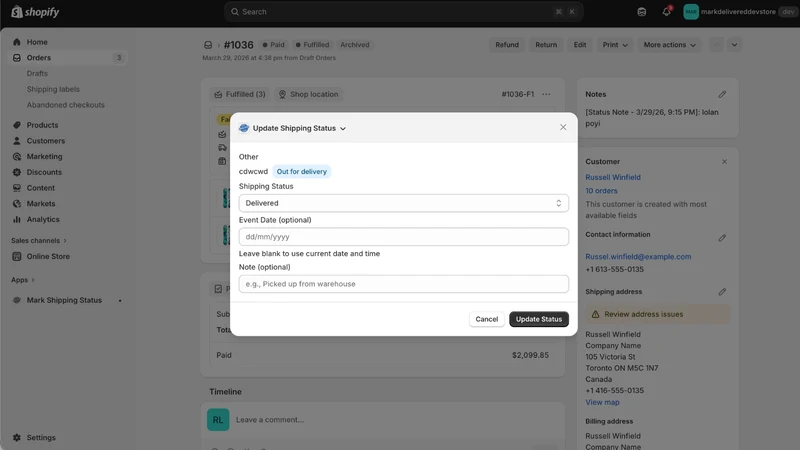Click the Analytics bar chart icon
Viewport: 800px width, 450px height.
(17, 219)
